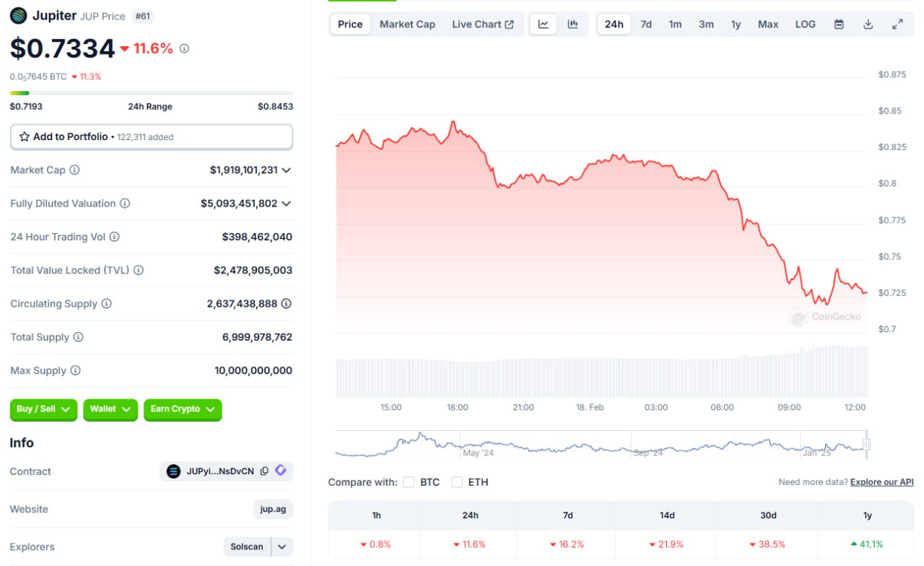Open the Buy / Sell dropdown
The width and height of the screenshot is (924, 566).
click(43, 409)
